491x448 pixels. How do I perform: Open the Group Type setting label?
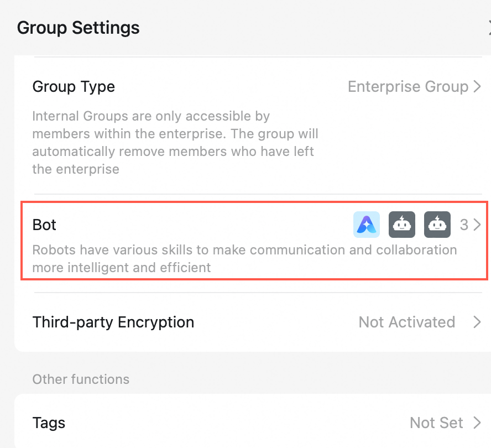(74, 87)
